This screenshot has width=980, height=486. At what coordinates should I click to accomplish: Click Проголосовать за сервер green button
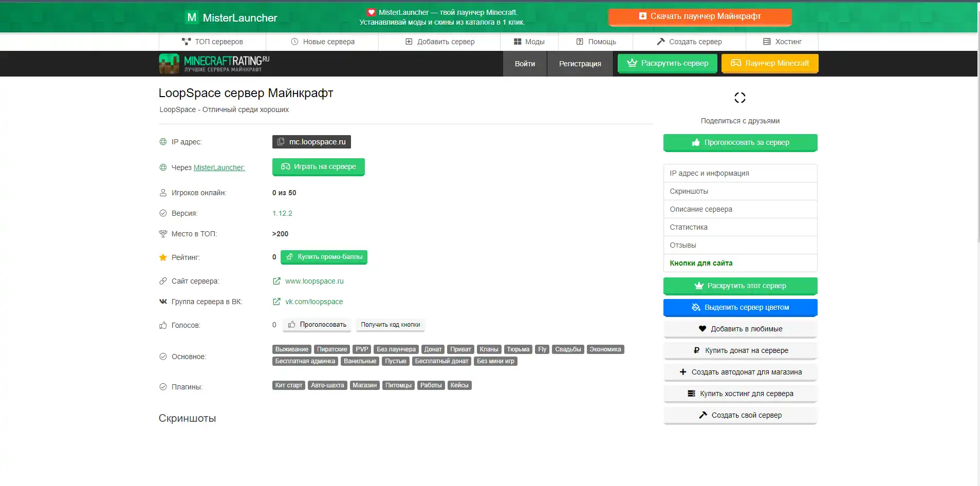point(740,142)
